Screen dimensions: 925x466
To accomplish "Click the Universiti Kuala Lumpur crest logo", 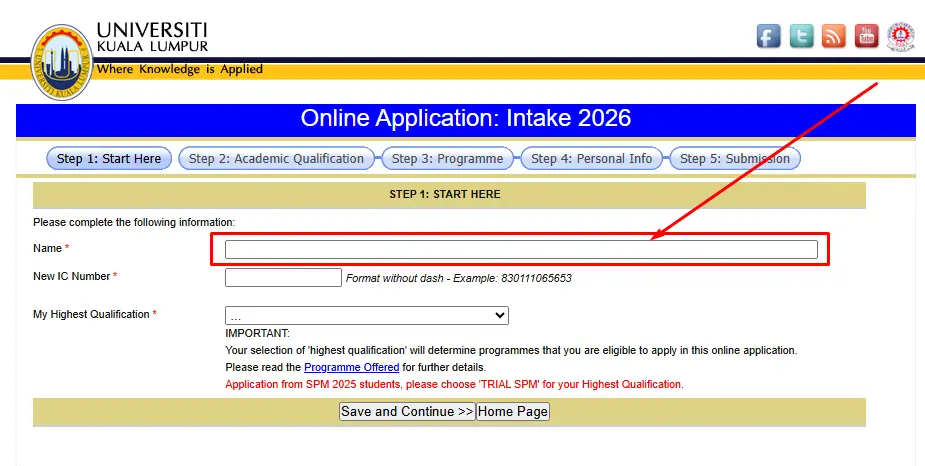I will (61, 62).
